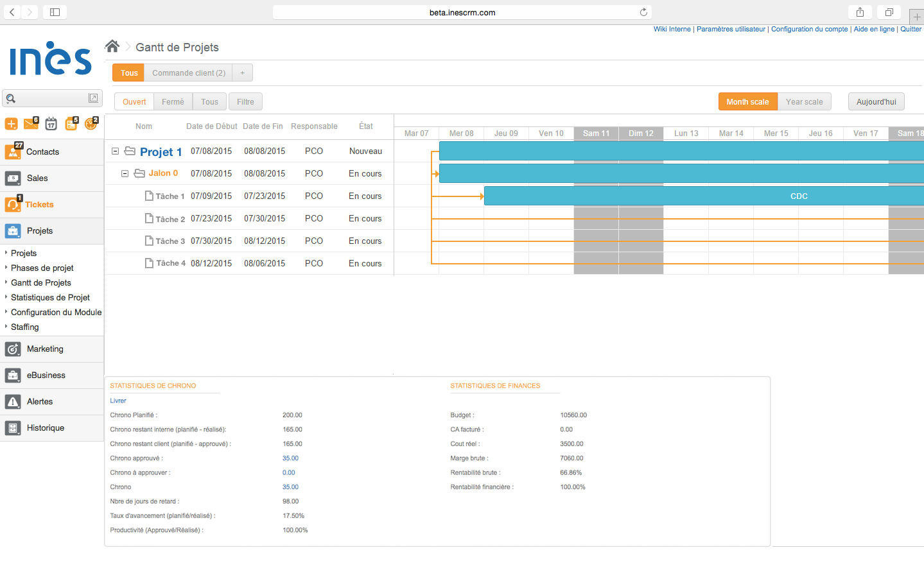Open the tasks icon with 5 notifications
The width and height of the screenshot is (924, 577).
71,123
